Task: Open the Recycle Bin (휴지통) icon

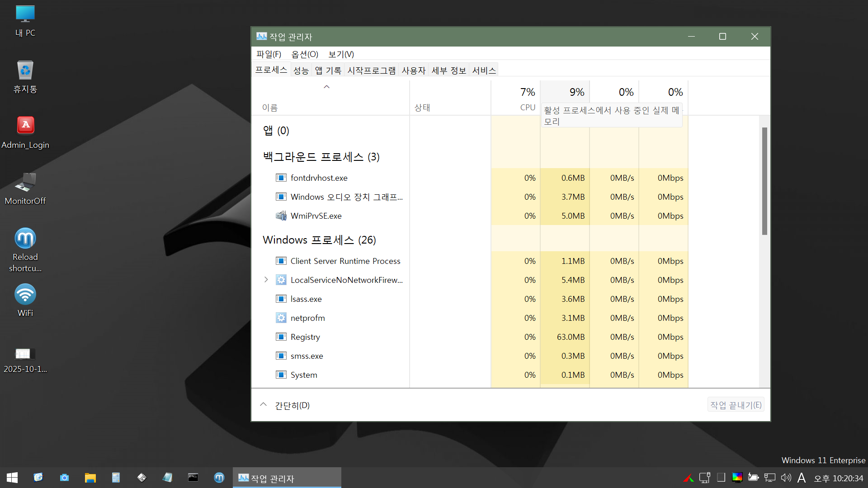Action: coord(25,70)
